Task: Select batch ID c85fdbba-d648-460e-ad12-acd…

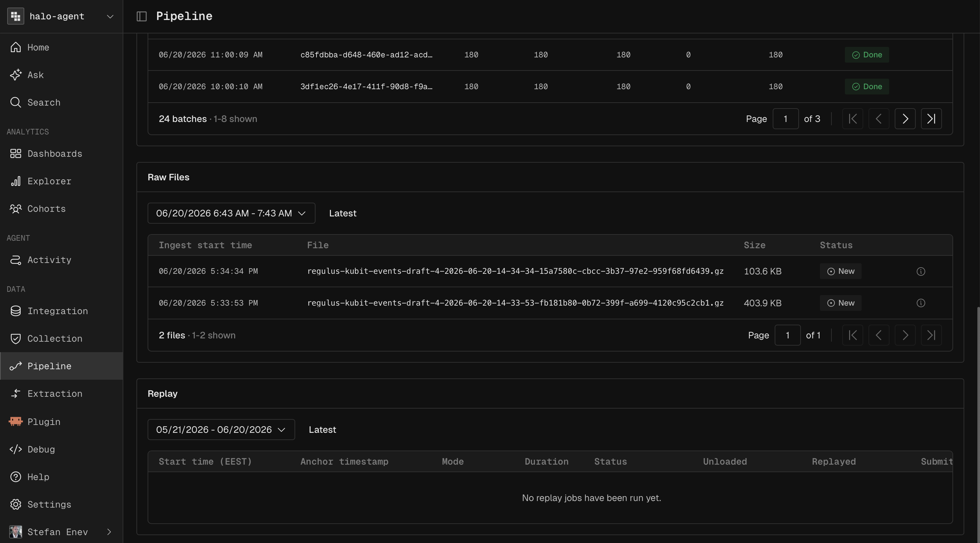Action: coord(366,55)
